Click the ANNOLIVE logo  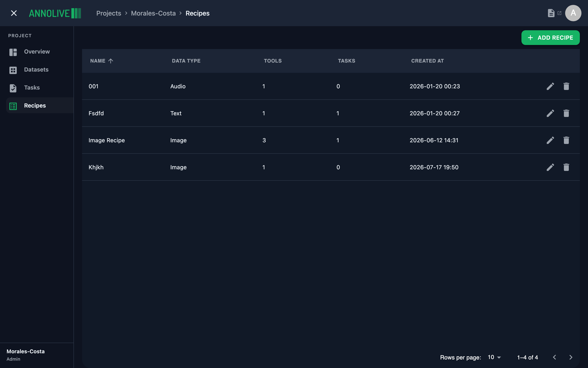55,13
